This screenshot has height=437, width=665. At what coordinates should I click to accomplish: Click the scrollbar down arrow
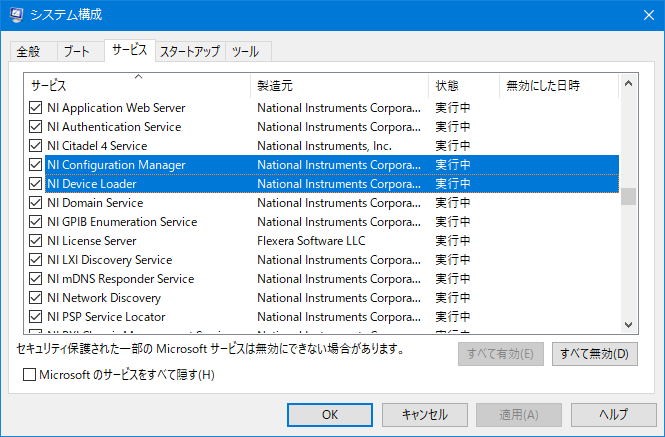pyautogui.click(x=629, y=325)
